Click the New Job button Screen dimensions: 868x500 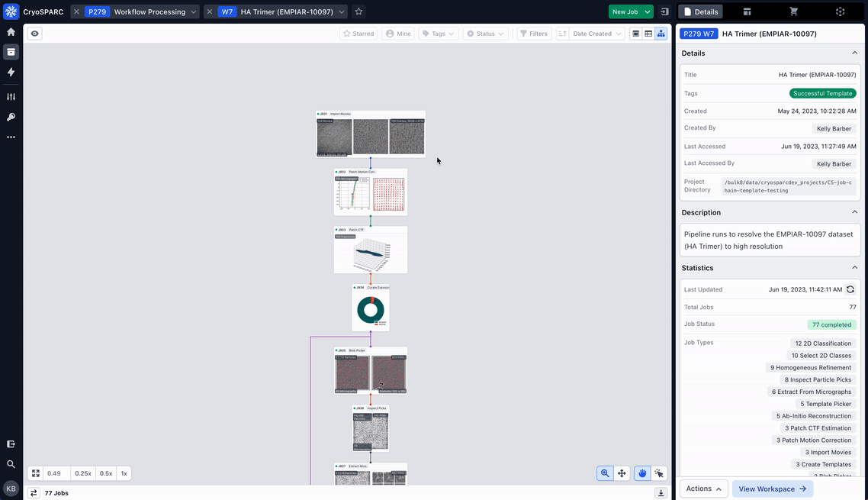625,11
